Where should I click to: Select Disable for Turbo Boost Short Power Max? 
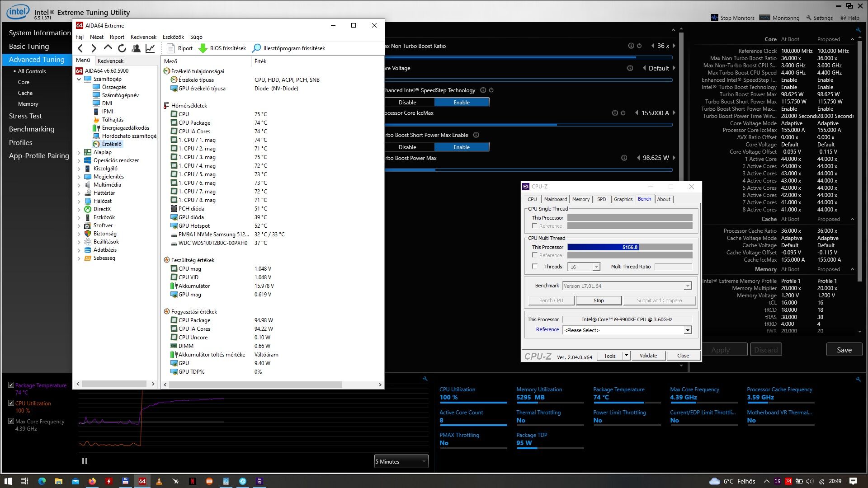point(407,147)
